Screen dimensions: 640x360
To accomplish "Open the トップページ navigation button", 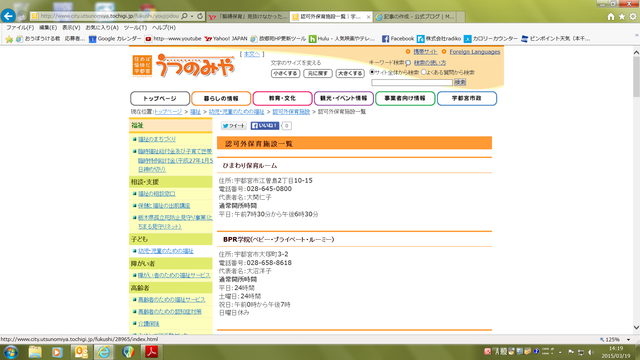I will coord(160,98).
